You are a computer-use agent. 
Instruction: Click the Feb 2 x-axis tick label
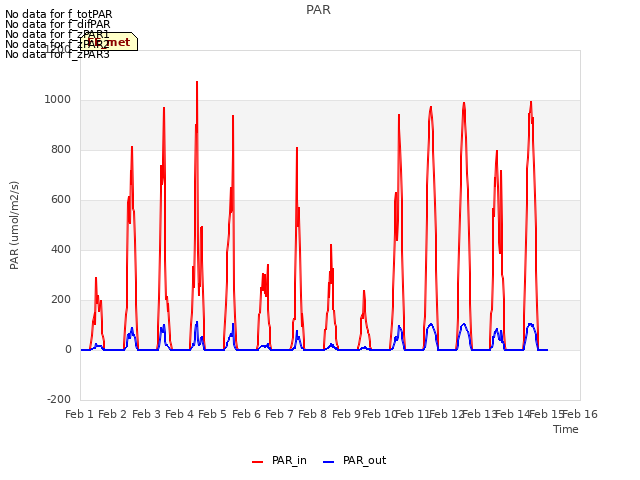tap(113, 414)
